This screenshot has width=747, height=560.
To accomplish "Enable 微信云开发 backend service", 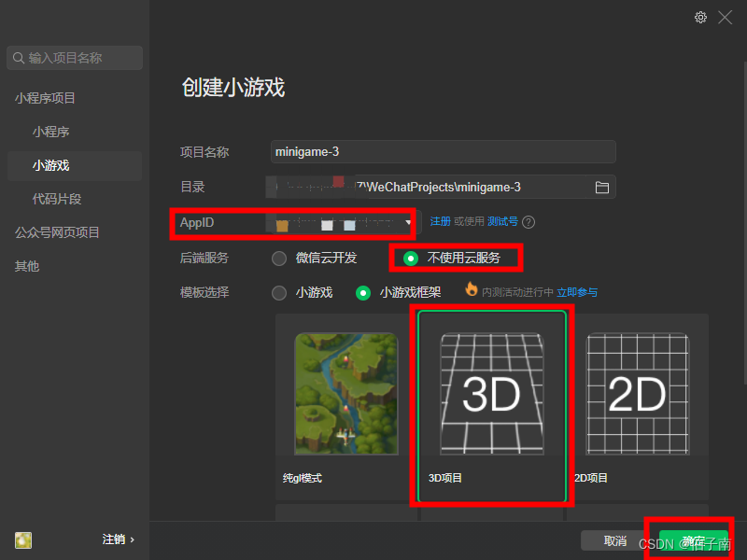I will pyautogui.click(x=279, y=258).
